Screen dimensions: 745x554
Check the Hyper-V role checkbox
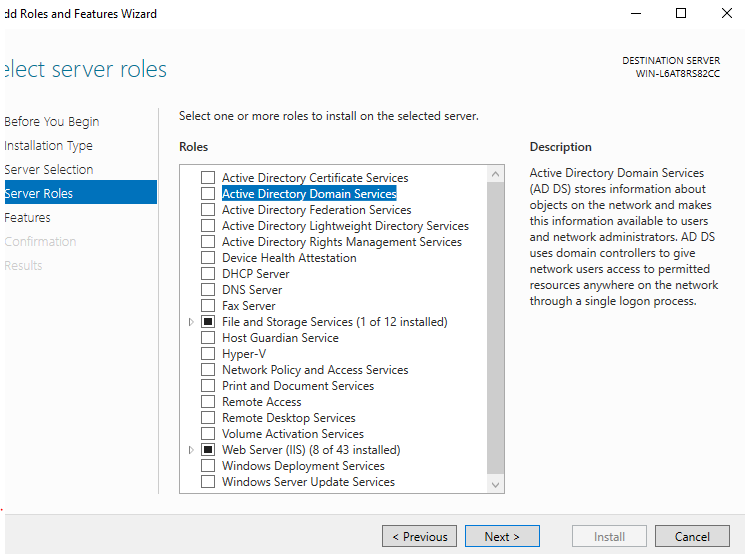208,353
